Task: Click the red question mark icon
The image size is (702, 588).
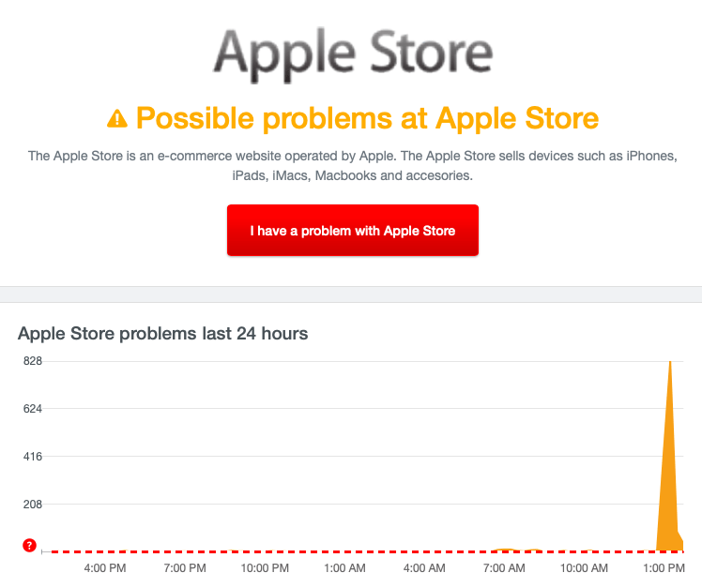Action: 29,545
